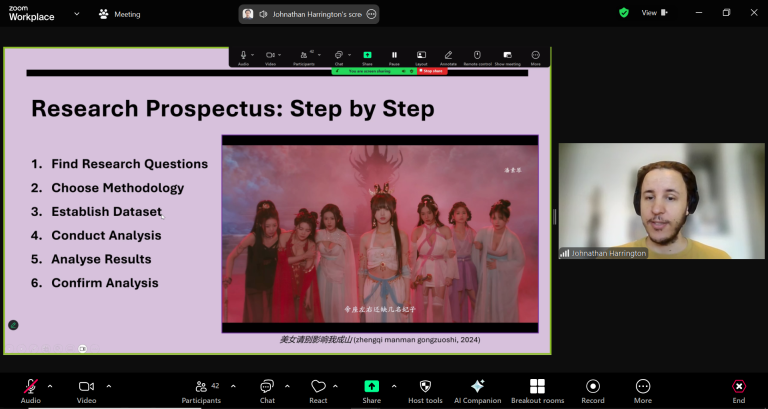Viewport: 768px width, 409px height.
Task: Click the '(zhengqi manman gongzuoshi, 2024)' citation caption
Action: click(x=417, y=339)
